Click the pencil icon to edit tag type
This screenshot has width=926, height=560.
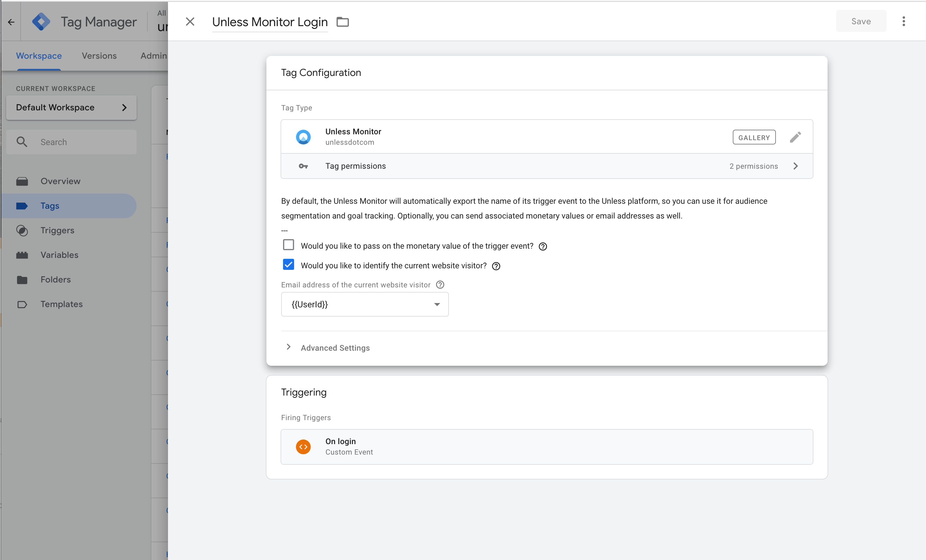[x=795, y=137]
